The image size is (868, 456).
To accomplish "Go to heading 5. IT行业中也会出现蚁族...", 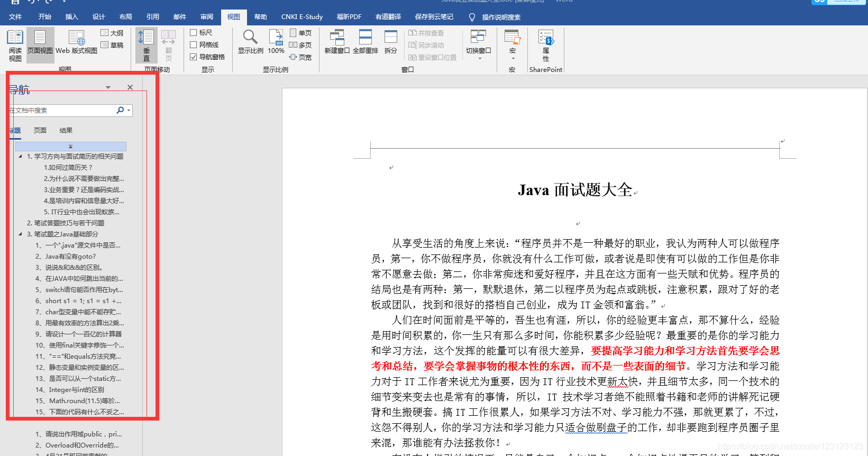I will point(81,212).
